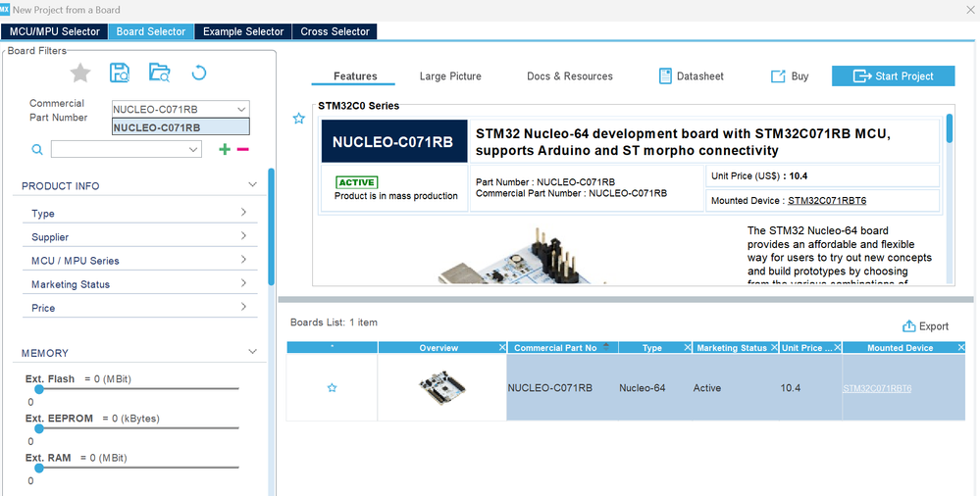Screen dimensions: 980x496
Task: Click the Overview column header
Action: click(x=438, y=347)
